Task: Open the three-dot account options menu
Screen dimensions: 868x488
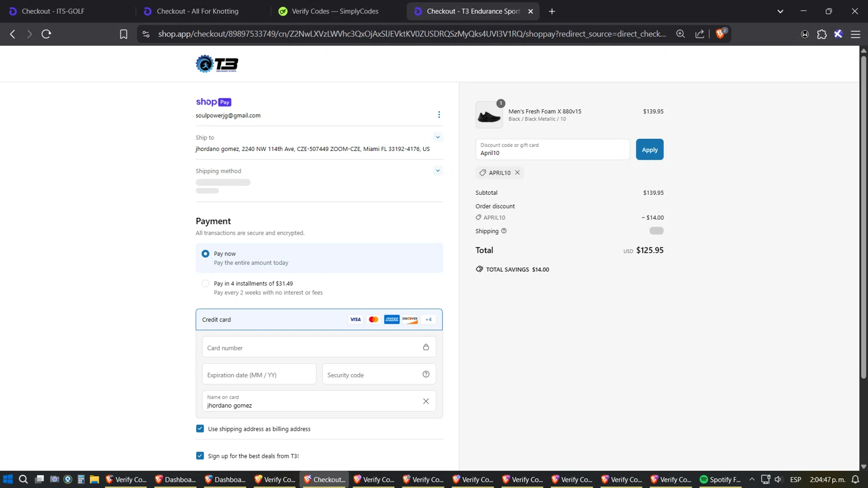Action: [439, 114]
